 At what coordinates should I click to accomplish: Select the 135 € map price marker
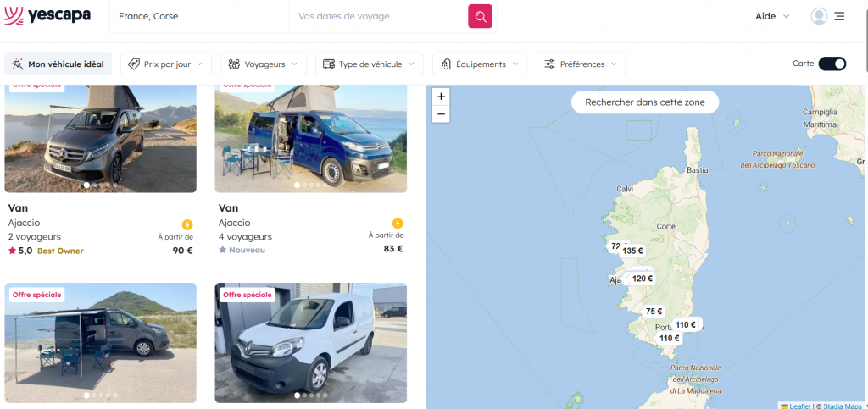click(x=632, y=251)
